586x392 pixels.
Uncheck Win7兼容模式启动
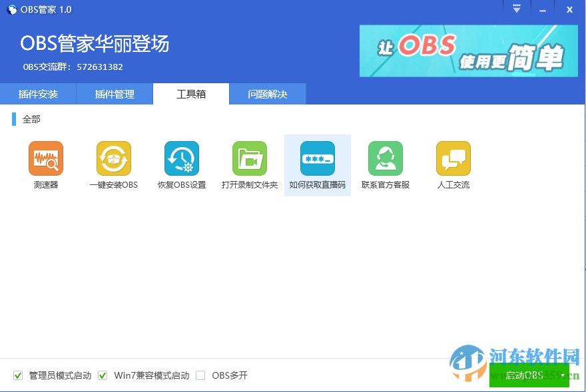[103, 375]
